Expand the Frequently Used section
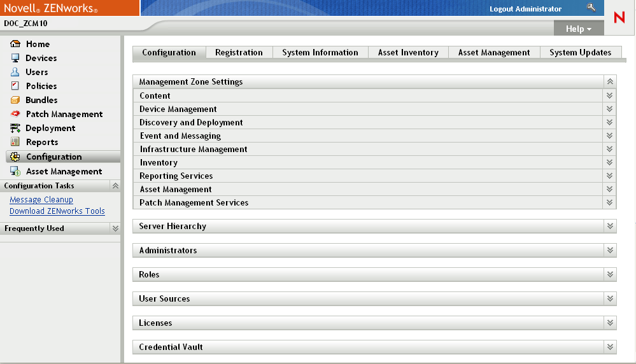Viewport: 636px width, 364px height. click(x=115, y=228)
